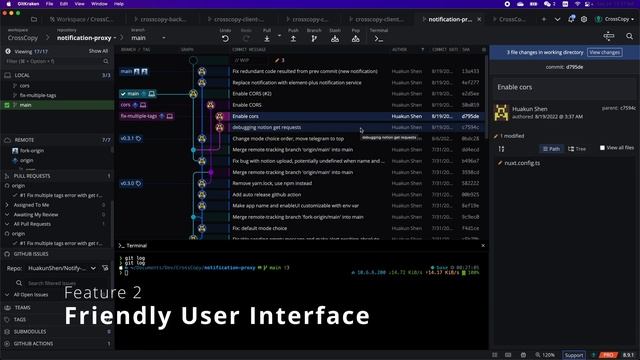This screenshot has width=640, height=360.
Task: Click Huakun Shen's avatar in commit details
Action: click(x=501, y=113)
